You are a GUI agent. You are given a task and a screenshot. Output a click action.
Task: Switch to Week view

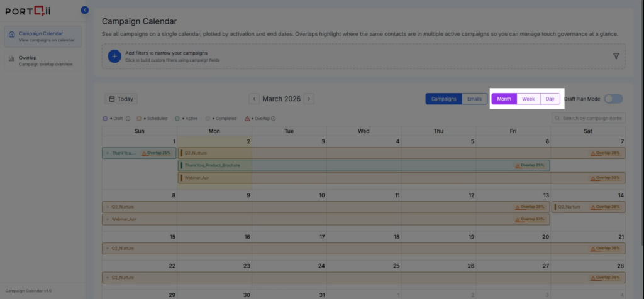tap(528, 99)
